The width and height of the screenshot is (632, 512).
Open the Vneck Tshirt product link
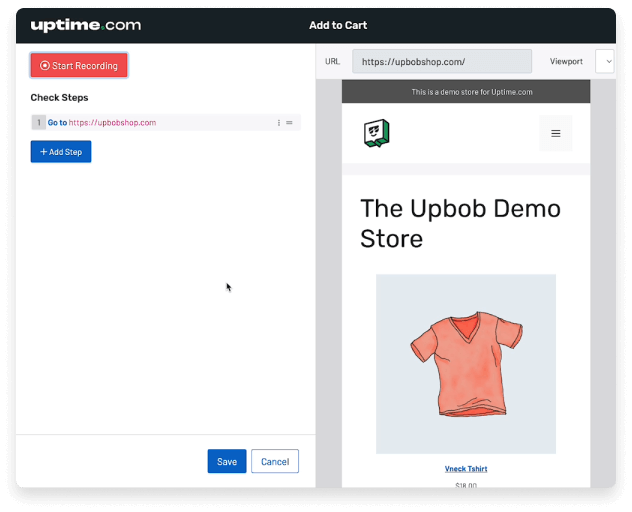pos(465,469)
